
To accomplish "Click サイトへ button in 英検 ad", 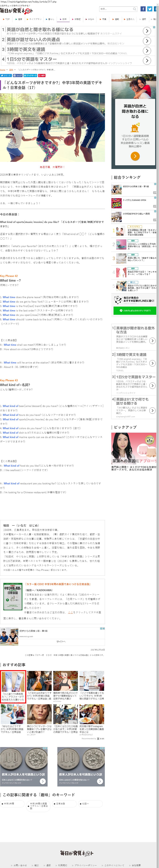I will click(x=61, y=641).
